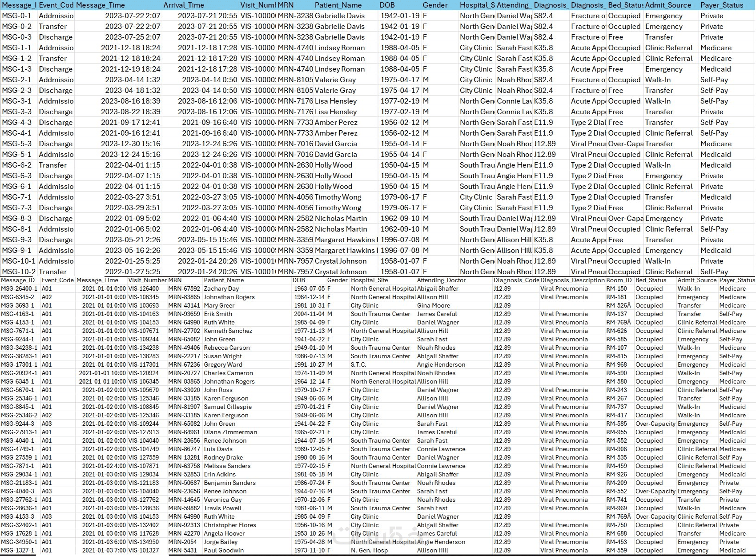Select patient name Christopher Flores
Screen dimensions: 756x556
click(x=230, y=525)
